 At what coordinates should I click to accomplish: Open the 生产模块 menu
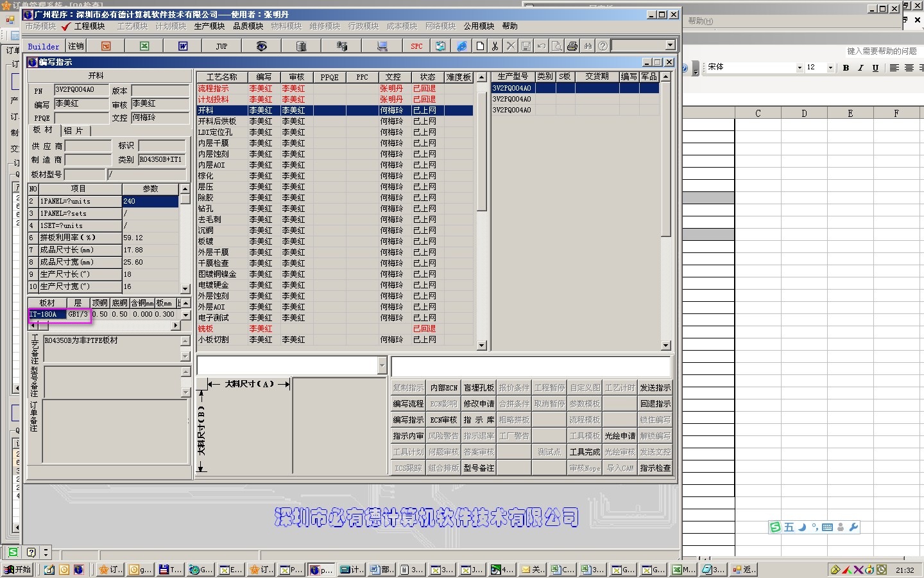tap(209, 26)
